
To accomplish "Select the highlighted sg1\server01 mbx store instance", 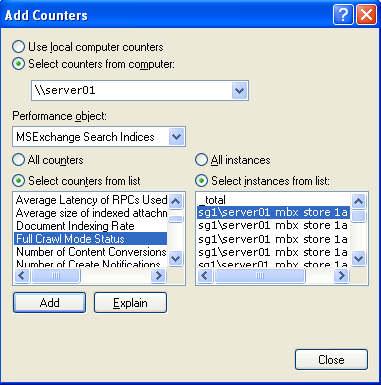I will tap(273, 212).
